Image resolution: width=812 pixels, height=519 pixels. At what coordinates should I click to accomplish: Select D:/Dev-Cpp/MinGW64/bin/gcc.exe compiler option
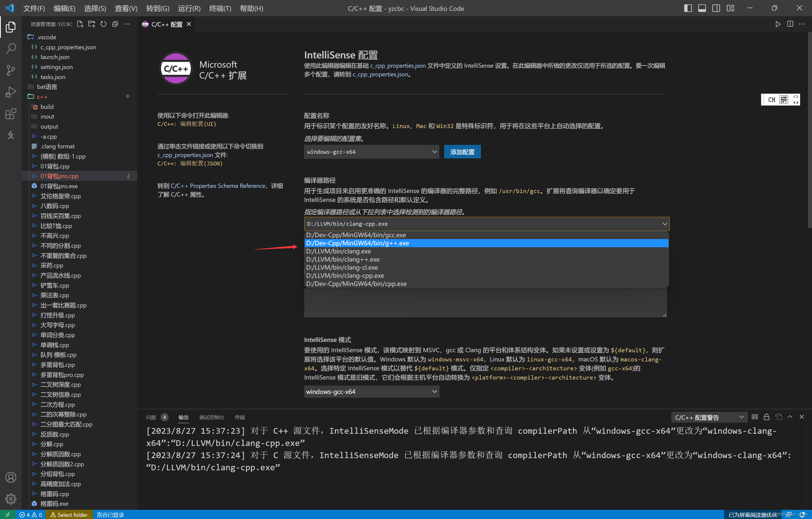486,235
